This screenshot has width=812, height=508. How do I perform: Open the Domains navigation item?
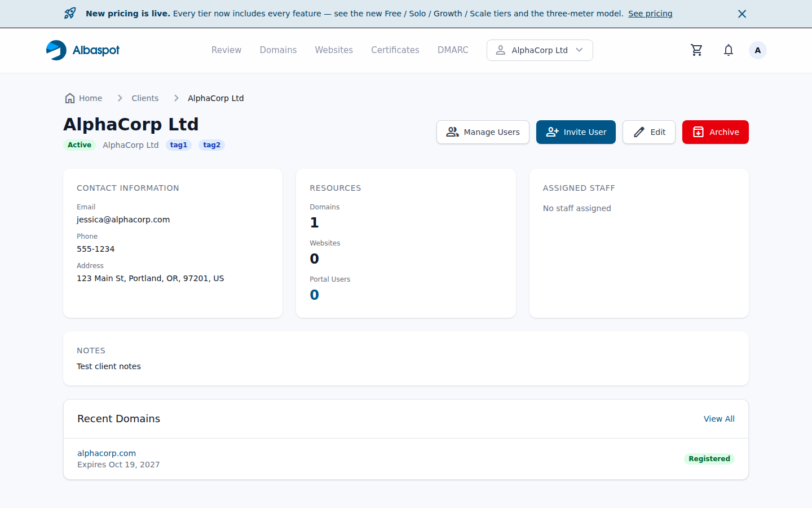pyautogui.click(x=278, y=50)
